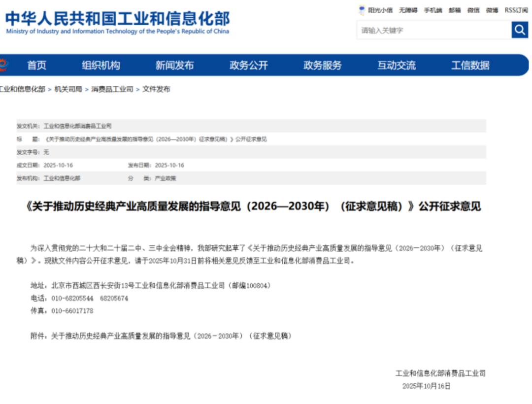The image size is (532, 404).
Task: Click the 微博 link in header
Action: [x=492, y=10]
